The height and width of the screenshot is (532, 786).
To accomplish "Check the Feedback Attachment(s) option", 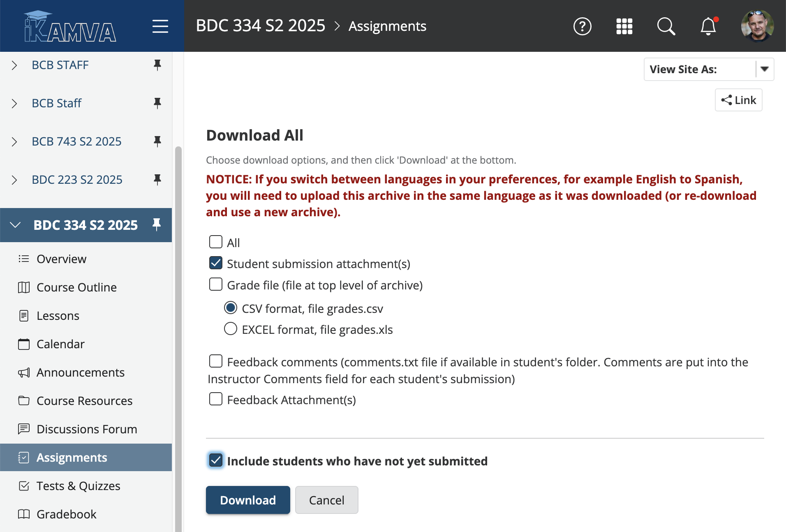I will point(216,399).
